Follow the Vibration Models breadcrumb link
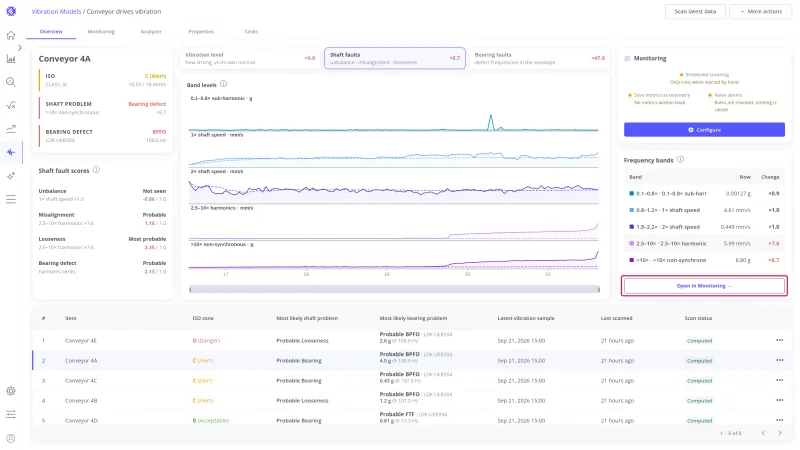800x450 pixels. point(56,11)
